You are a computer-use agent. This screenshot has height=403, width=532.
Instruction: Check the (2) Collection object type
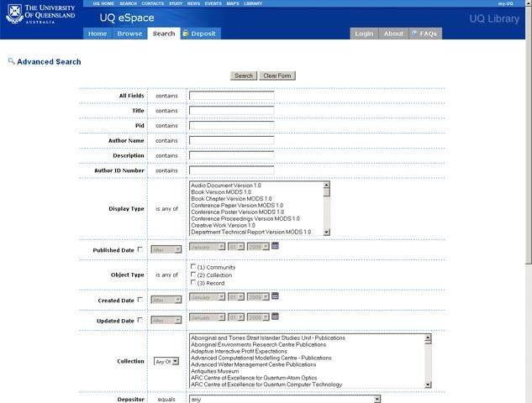193,275
